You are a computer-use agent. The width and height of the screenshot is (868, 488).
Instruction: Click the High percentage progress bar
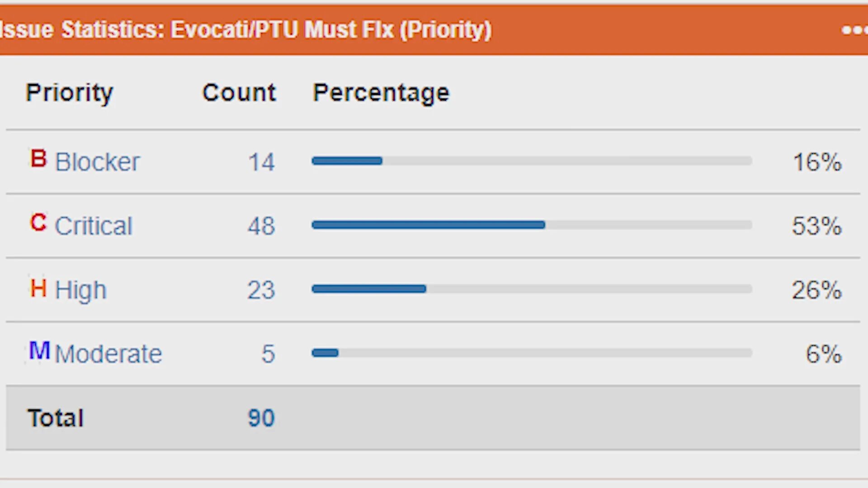[532, 289]
